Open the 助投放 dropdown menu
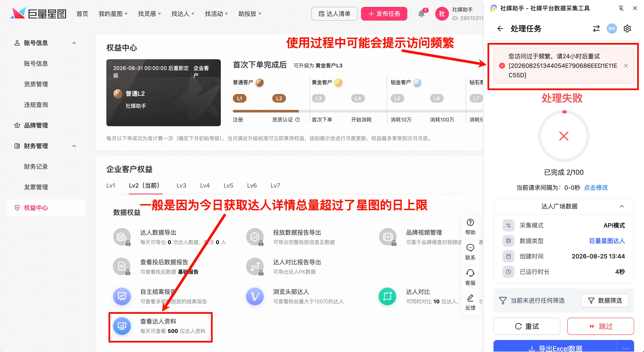The width and height of the screenshot is (644, 352). point(250,14)
